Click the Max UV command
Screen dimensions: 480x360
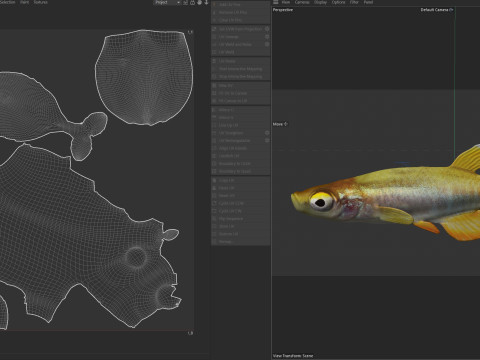click(240, 86)
